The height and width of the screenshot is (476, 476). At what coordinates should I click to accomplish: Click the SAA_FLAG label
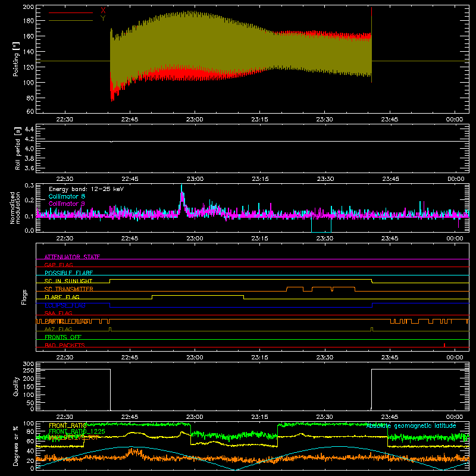[x=58, y=313]
